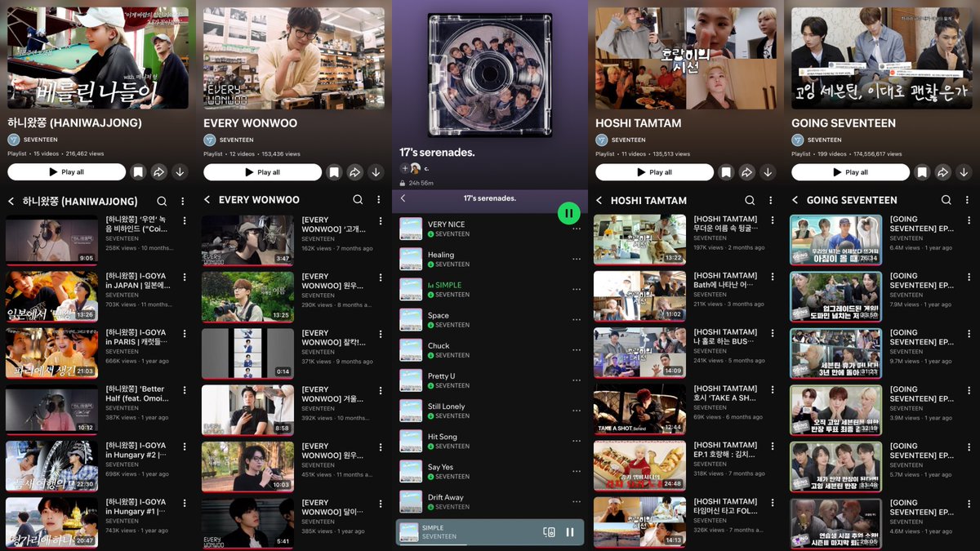
Task: Play the Space track
Action: (489, 320)
